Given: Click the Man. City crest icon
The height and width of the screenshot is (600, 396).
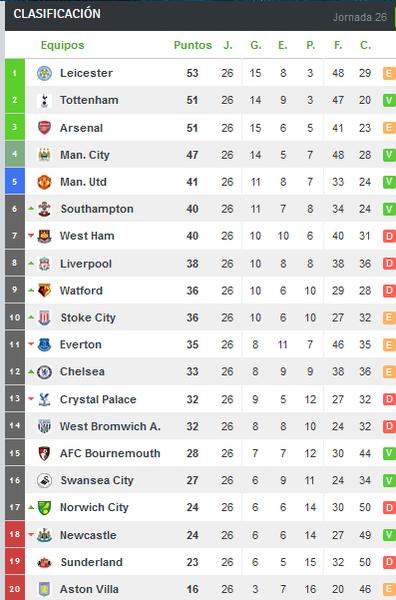Looking at the screenshot, I should (44, 155).
